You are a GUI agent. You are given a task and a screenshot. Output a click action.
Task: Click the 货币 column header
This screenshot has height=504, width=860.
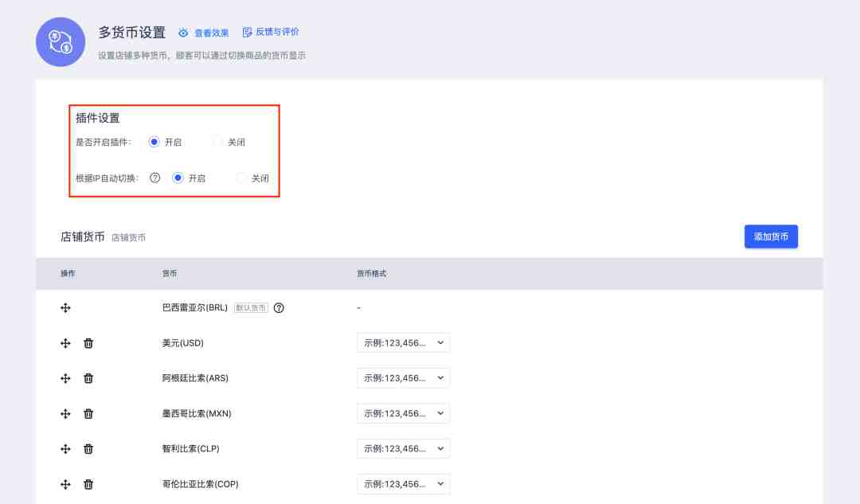tap(170, 273)
